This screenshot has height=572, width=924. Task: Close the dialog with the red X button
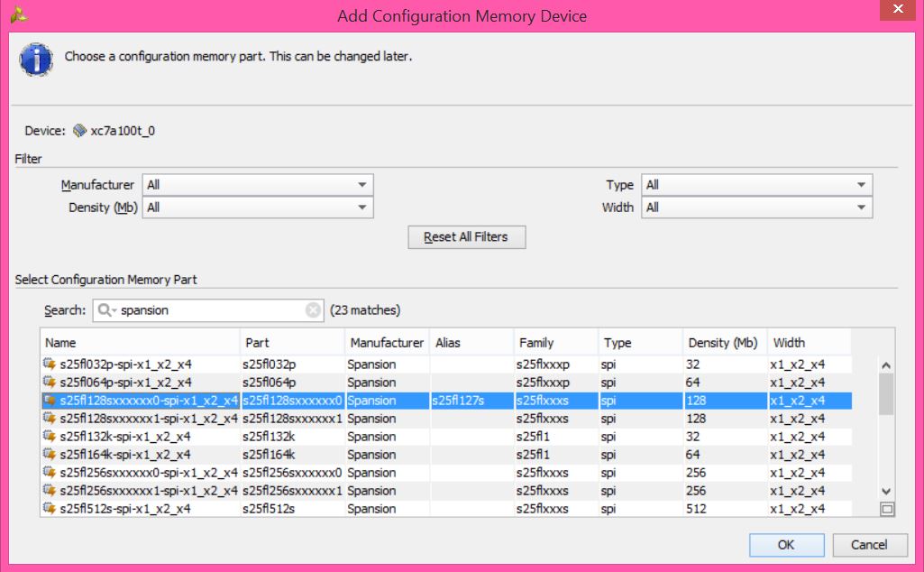pos(898,9)
